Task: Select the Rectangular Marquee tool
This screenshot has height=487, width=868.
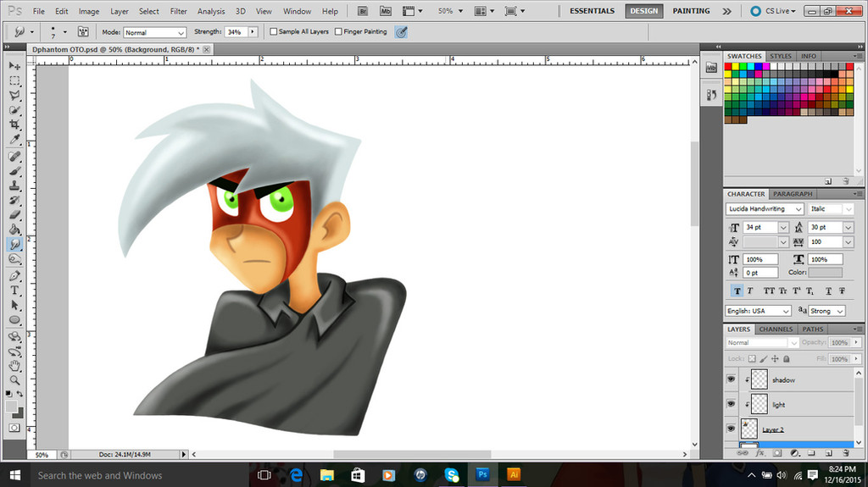Action: (x=14, y=80)
